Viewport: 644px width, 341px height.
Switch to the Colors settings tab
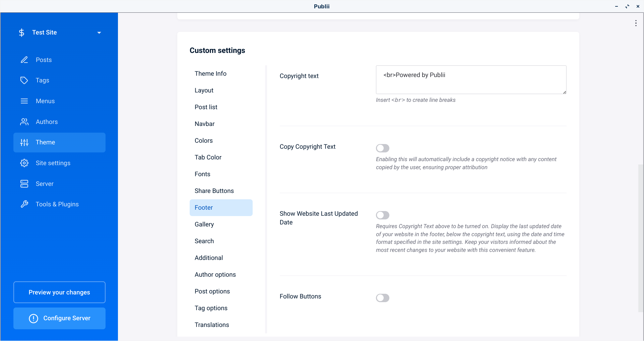click(203, 140)
